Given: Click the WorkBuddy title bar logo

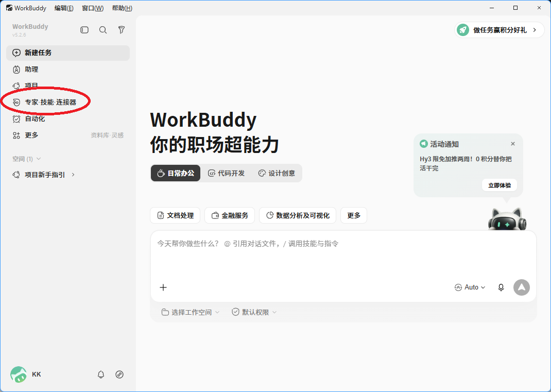Looking at the screenshot, I should click(x=9, y=8).
